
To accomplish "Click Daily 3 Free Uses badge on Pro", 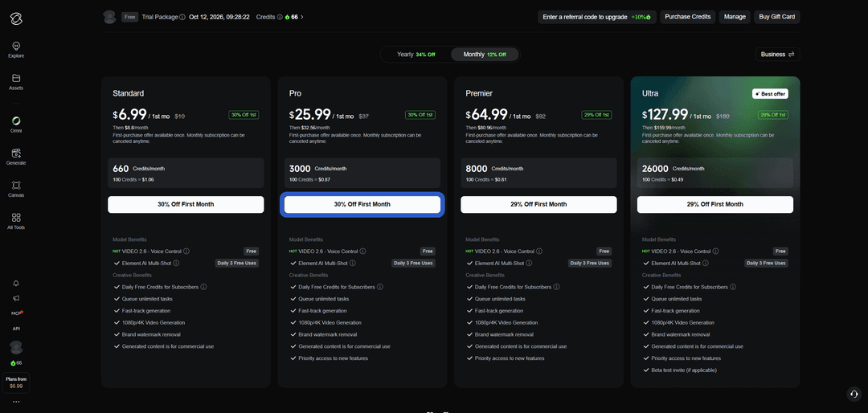I will (414, 264).
